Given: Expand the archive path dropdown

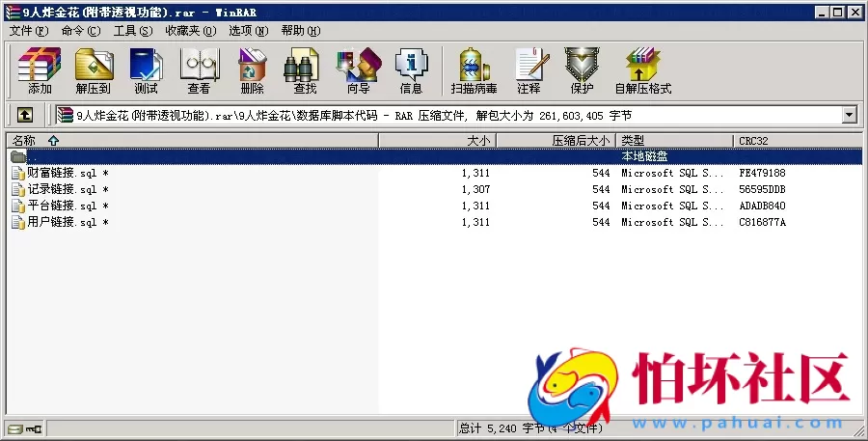Looking at the screenshot, I should tap(849, 115).
